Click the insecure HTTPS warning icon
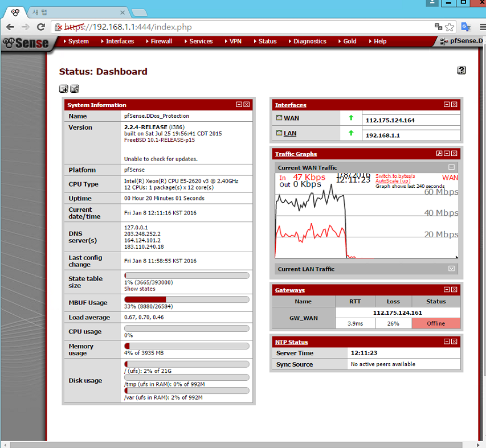Screen dimensions: 486x448 pos(59,27)
